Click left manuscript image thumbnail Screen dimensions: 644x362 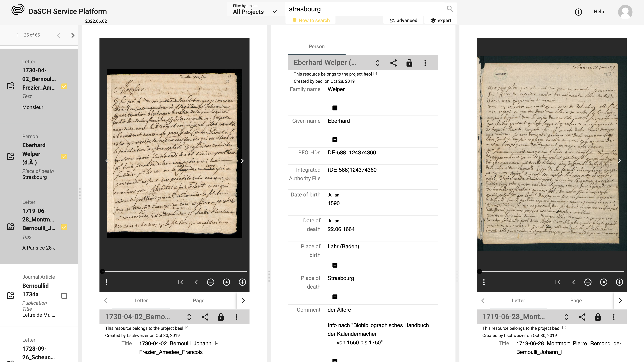coord(174,153)
